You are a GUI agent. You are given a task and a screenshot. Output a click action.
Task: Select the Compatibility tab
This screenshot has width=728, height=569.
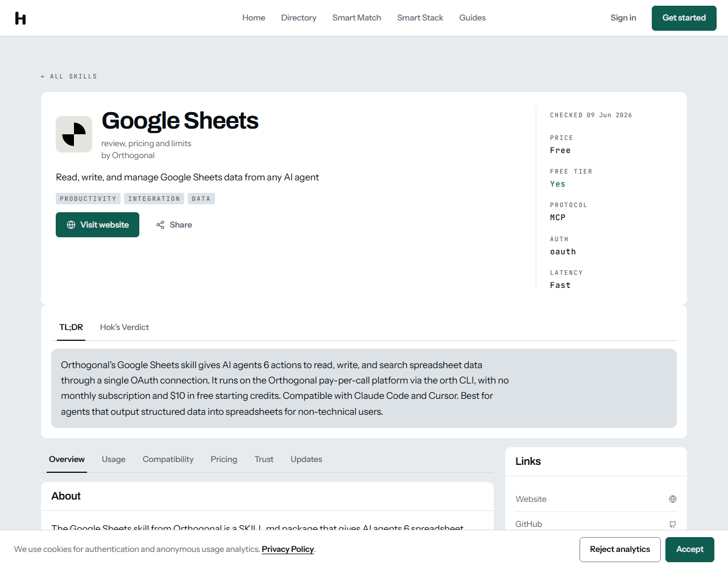(x=168, y=459)
